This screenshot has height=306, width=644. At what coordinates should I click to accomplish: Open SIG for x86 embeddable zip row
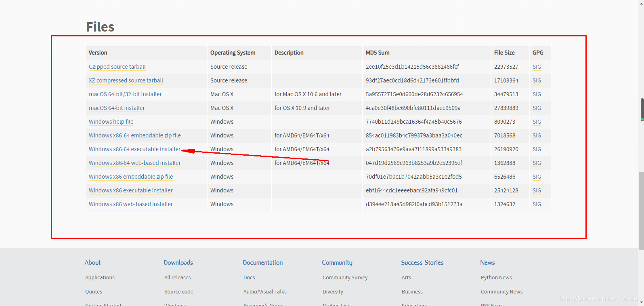[x=537, y=177]
